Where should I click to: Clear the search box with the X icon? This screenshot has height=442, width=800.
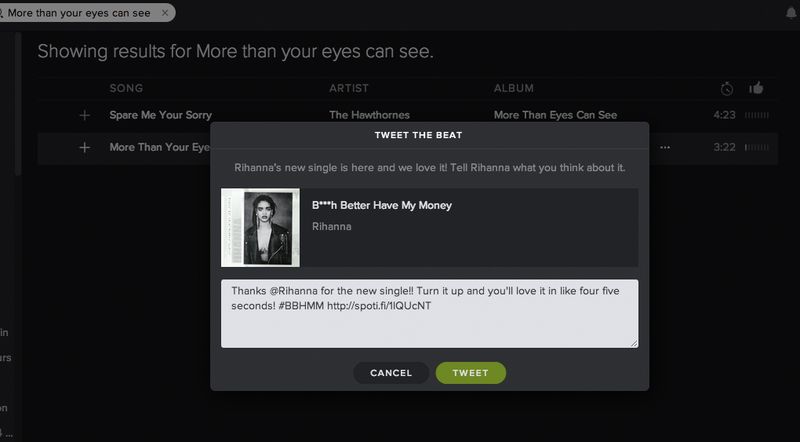(x=163, y=13)
